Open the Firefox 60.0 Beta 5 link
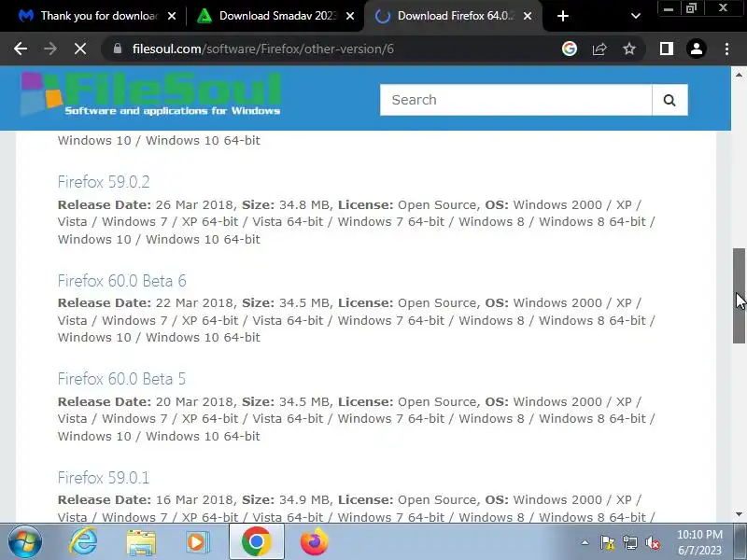Image resolution: width=747 pixels, height=560 pixels. point(121,379)
